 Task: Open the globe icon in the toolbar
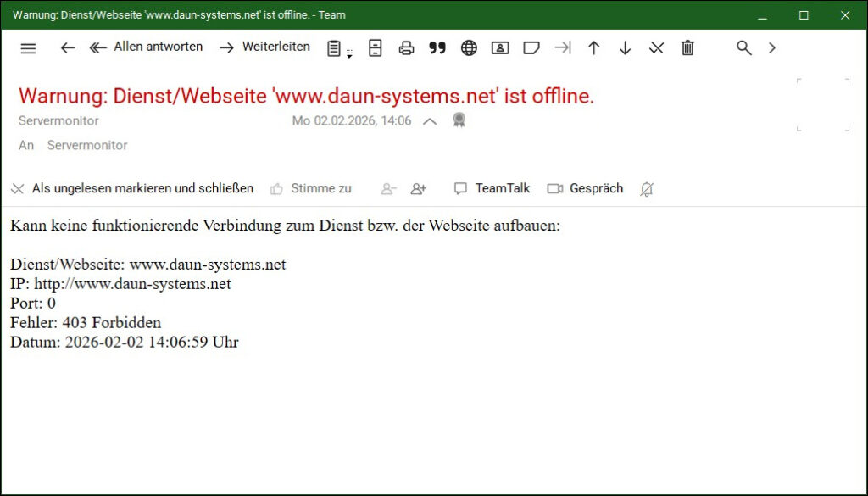469,47
